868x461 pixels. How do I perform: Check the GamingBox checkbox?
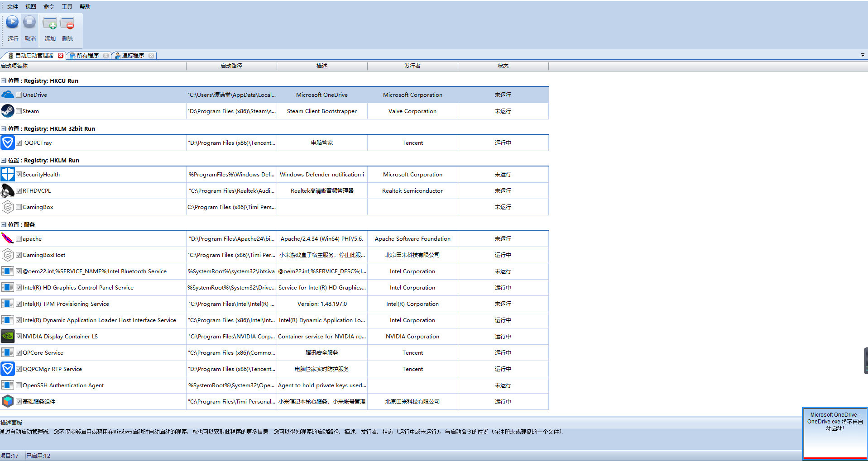[19, 207]
